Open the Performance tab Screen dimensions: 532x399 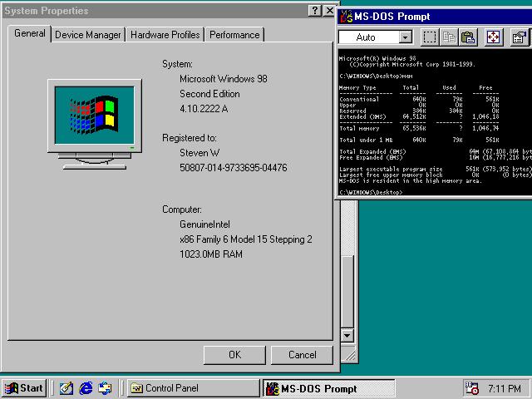point(234,35)
